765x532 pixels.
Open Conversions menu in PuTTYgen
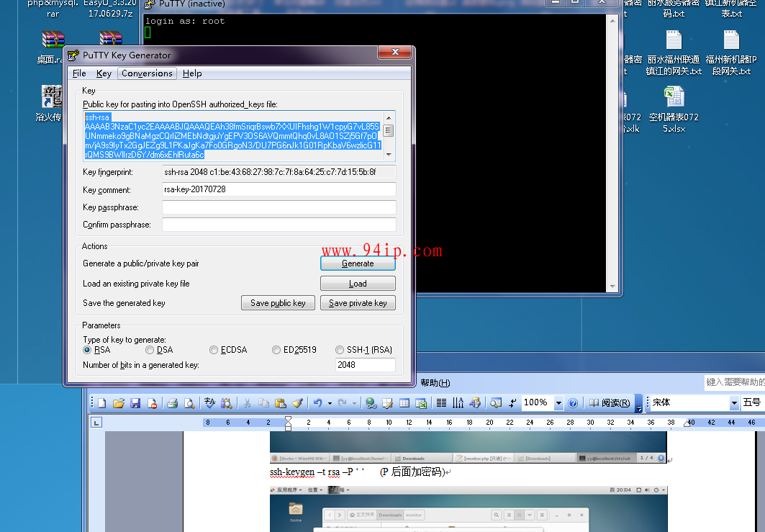tap(147, 73)
